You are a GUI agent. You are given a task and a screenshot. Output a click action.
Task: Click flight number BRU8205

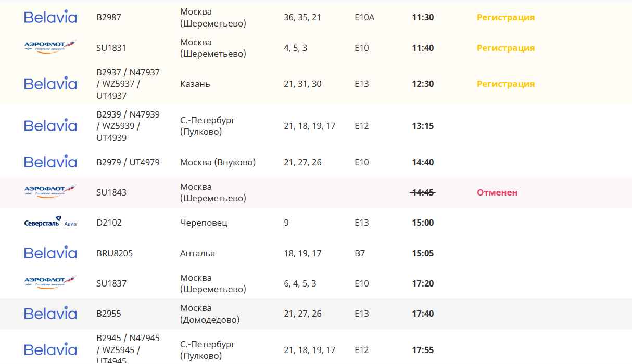115,253
